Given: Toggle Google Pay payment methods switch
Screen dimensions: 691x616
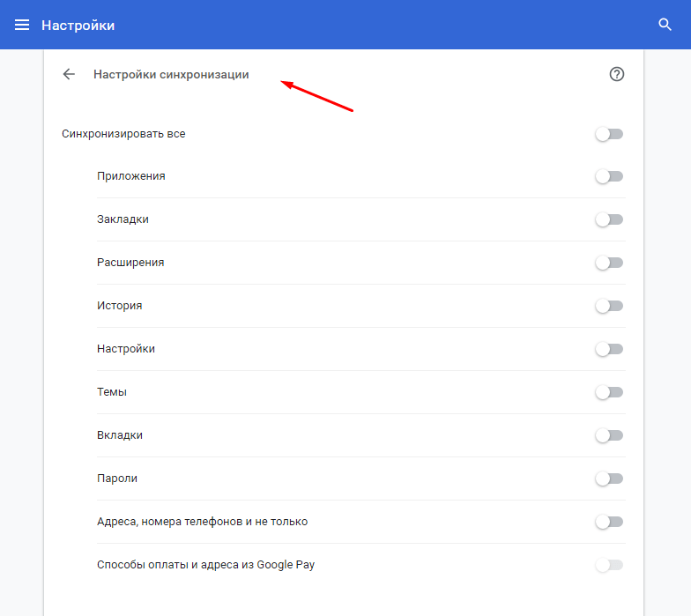Looking at the screenshot, I should coord(609,565).
